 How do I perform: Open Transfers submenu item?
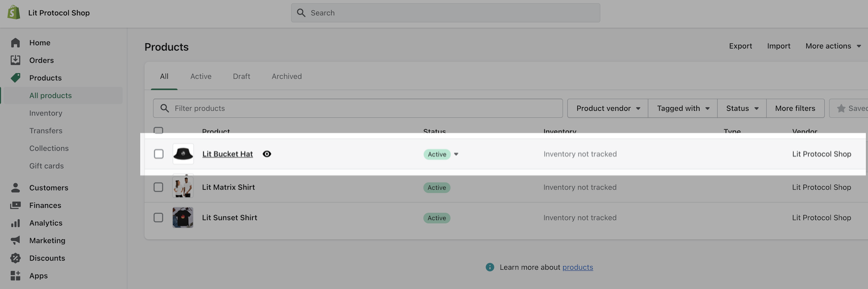pos(46,131)
